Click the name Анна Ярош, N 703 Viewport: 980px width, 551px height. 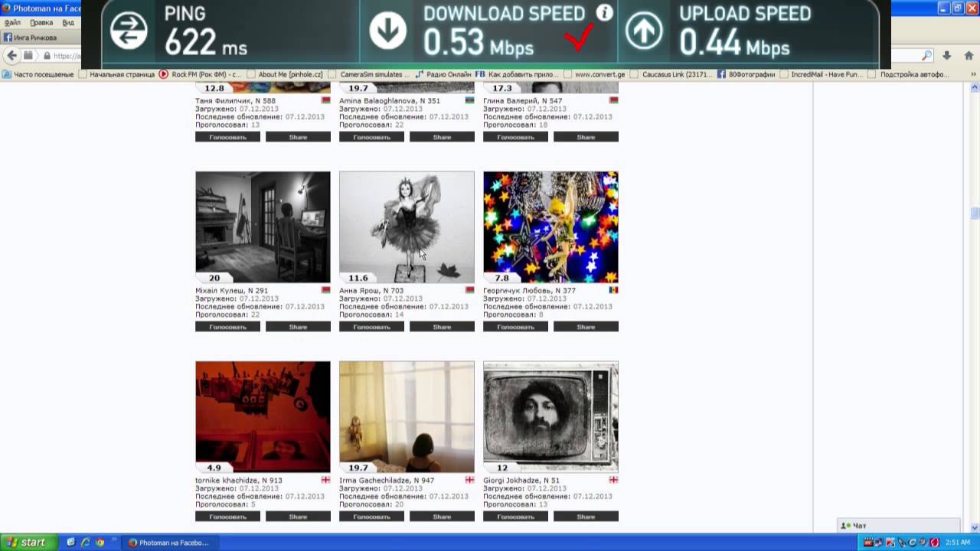371,291
